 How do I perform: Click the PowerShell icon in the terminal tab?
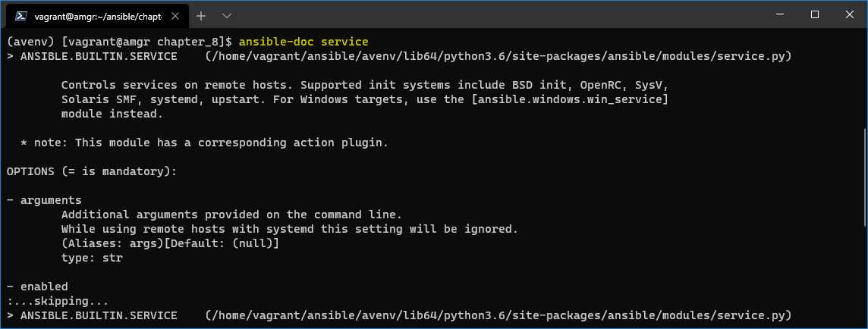coord(20,16)
